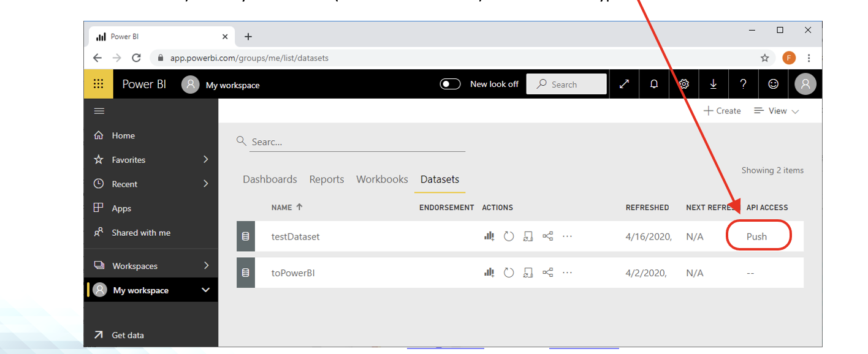Switch to the Reports tab

[x=327, y=179]
